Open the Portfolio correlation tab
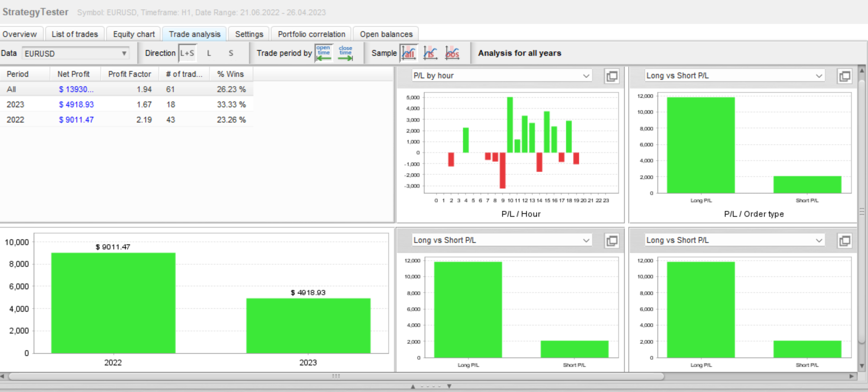The width and height of the screenshot is (868, 392). [x=311, y=34]
